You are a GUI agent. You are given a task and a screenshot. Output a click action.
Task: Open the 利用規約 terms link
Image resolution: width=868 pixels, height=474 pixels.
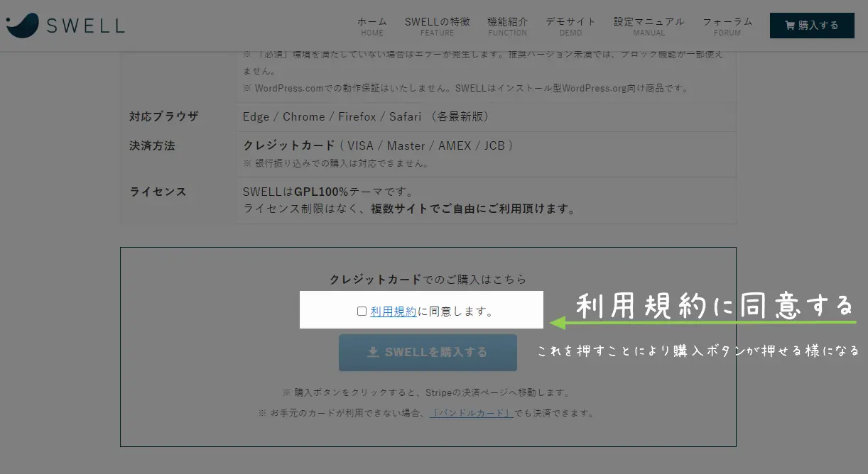(x=394, y=311)
